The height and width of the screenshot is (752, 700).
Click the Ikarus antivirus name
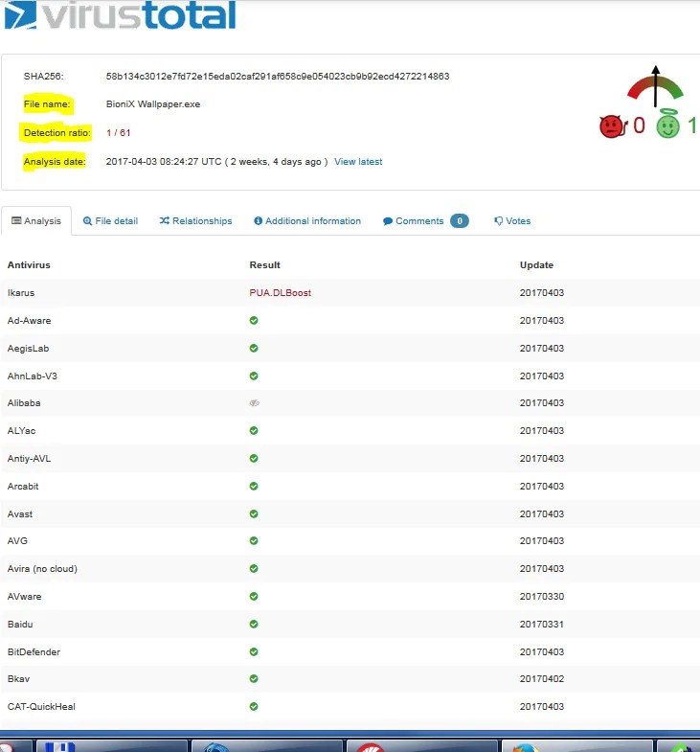pyautogui.click(x=21, y=293)
